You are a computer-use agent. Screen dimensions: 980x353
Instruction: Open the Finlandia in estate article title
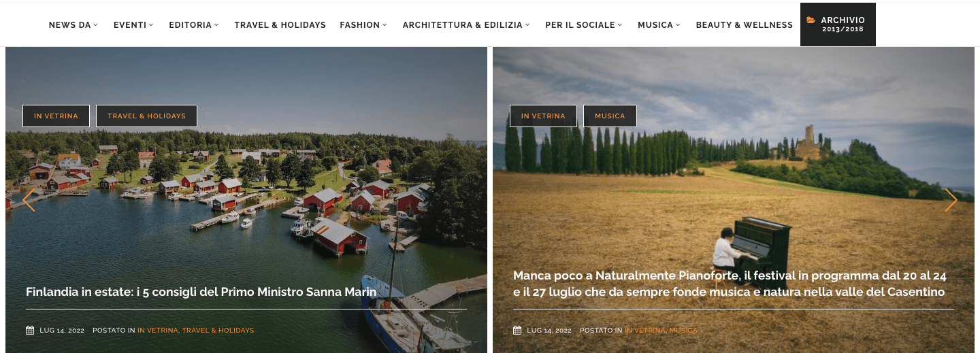pyautogui.click(x=201, y=292)
